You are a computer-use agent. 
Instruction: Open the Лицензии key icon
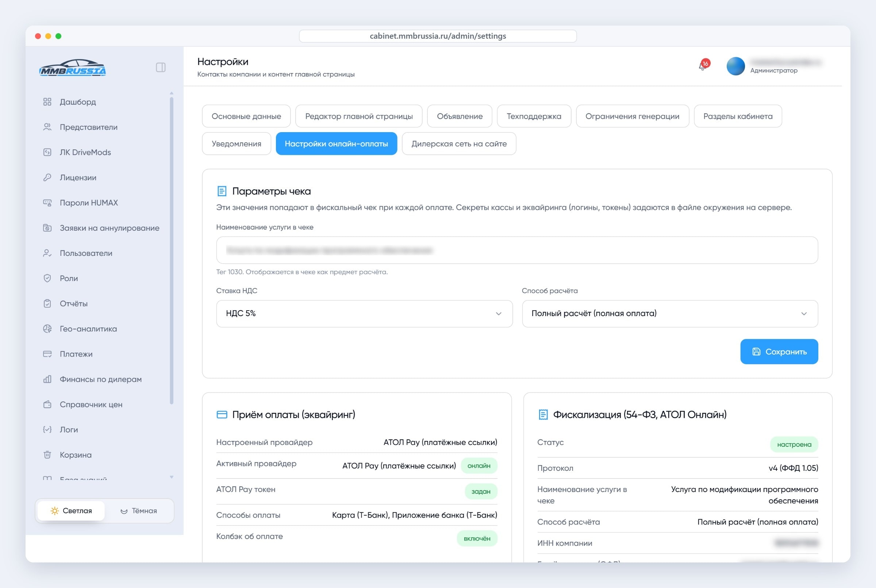(x=47, y=177)
